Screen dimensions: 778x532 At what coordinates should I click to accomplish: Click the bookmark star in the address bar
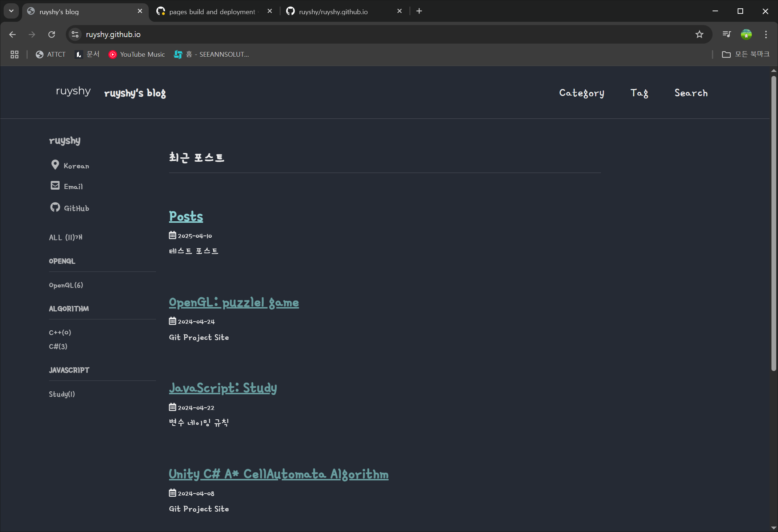coord(699,34)
